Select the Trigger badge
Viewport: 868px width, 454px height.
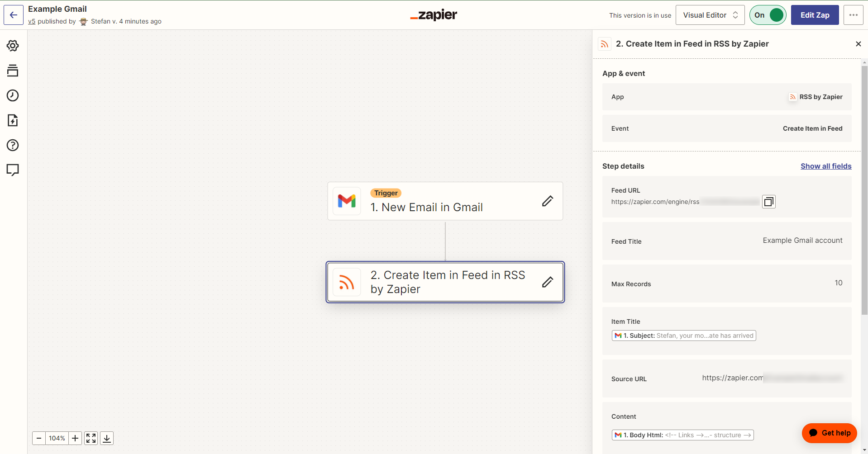click(386, 193)
